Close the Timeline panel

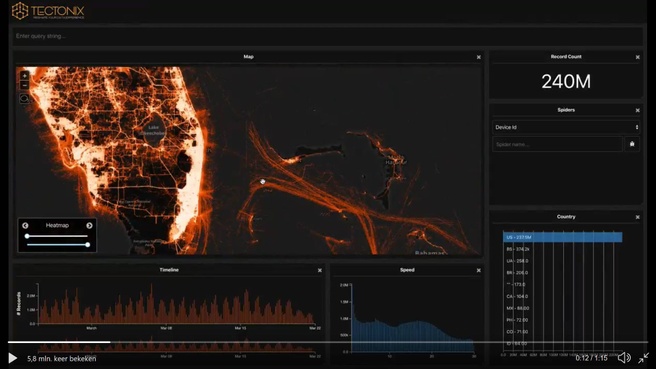(320, 271)
